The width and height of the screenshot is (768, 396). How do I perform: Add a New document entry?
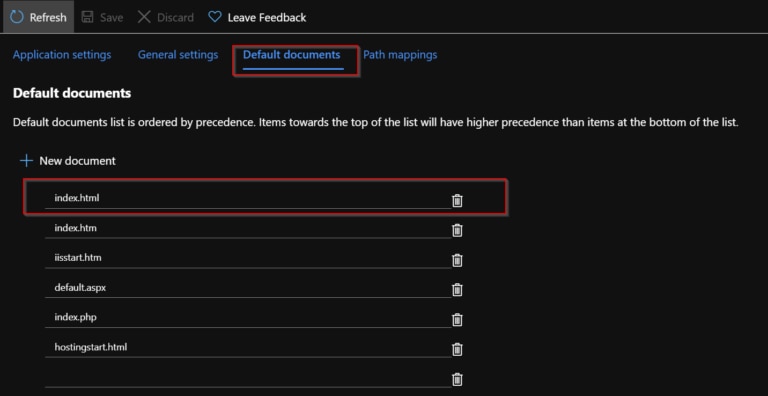point(68,161)
